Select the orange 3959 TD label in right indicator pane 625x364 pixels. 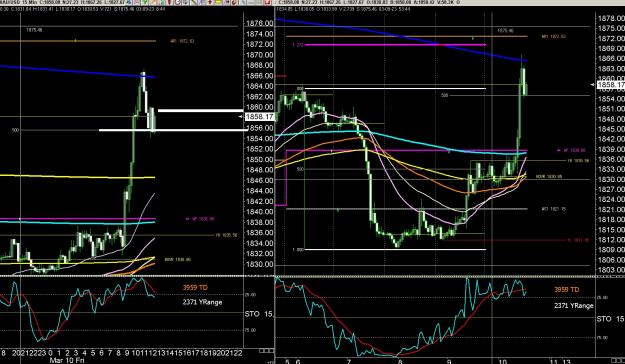(x=566, y=290)
